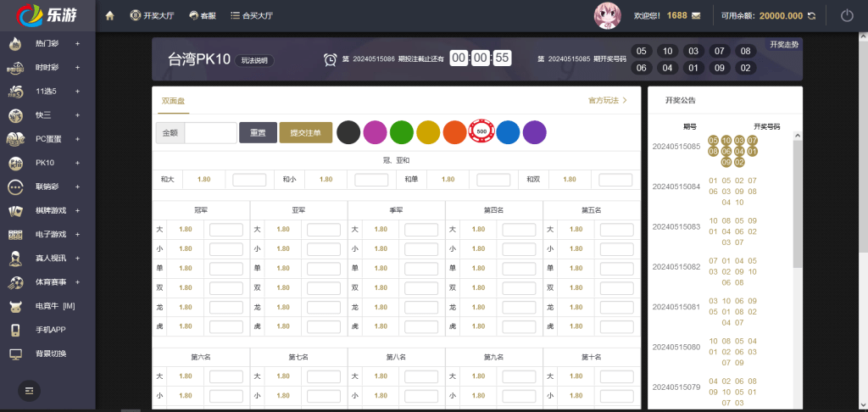Open the 玩法说明 rules button
This screenshot has width=868, height=412.
pos(254,61)
